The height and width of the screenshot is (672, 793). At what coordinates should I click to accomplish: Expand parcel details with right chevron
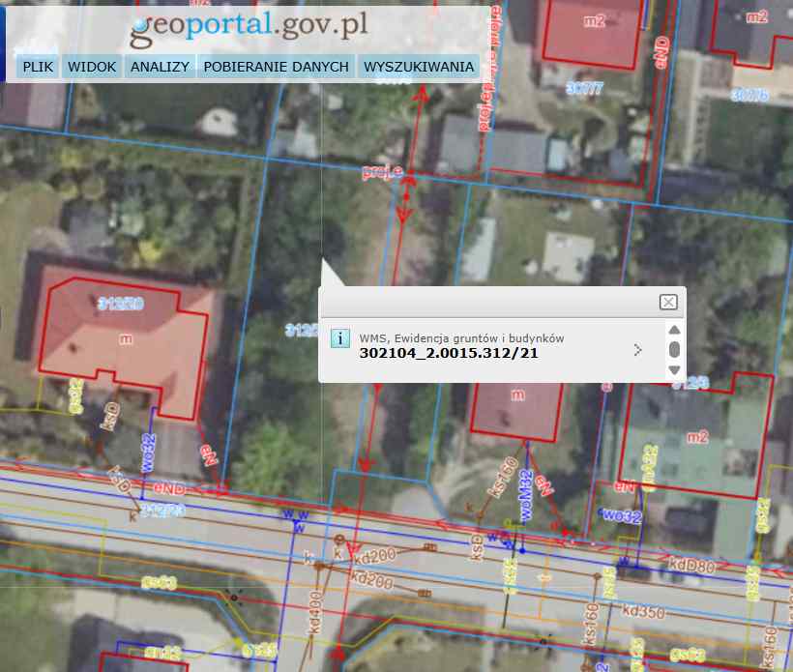point(637,350)
